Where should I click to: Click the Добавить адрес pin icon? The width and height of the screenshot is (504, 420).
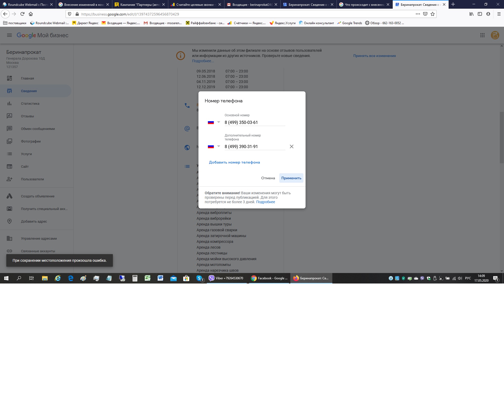tap(9, 221)
